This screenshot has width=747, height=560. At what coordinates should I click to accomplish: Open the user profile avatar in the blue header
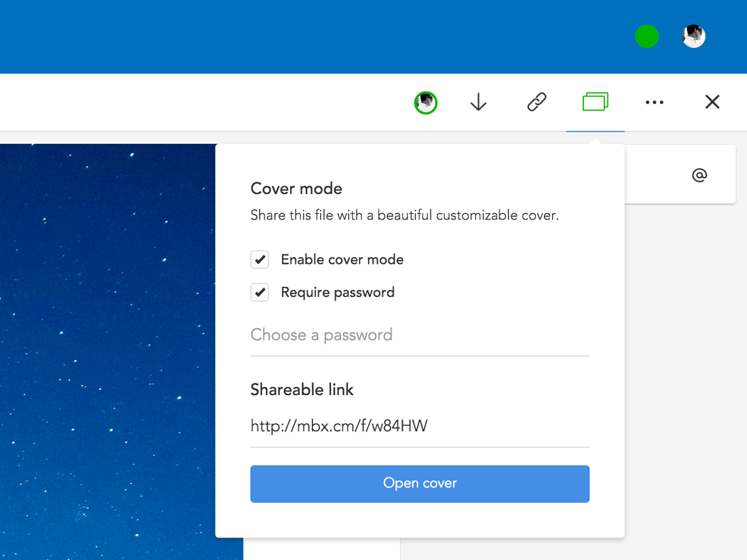[693, 37]
